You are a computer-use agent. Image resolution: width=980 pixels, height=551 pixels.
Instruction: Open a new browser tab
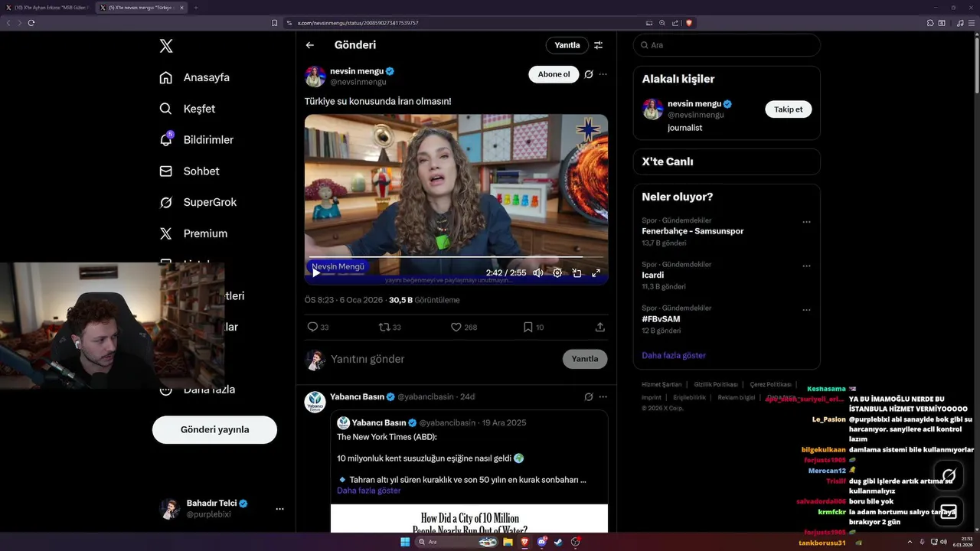[196, 8]
